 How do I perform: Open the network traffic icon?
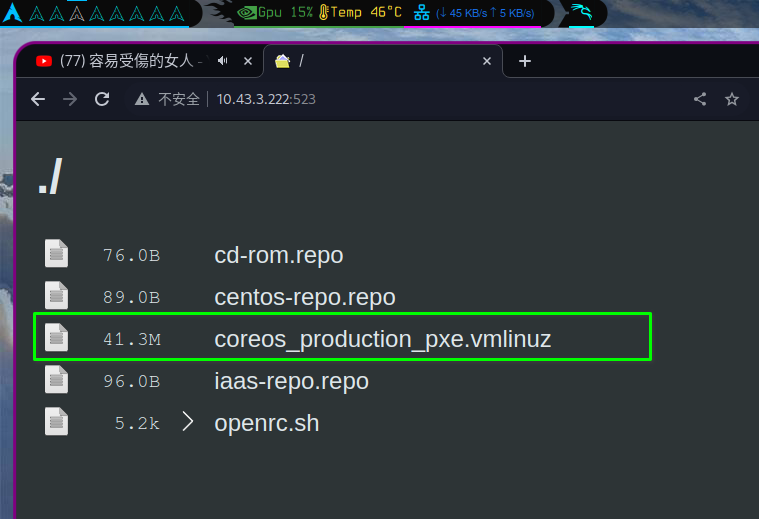click(422, 13)
